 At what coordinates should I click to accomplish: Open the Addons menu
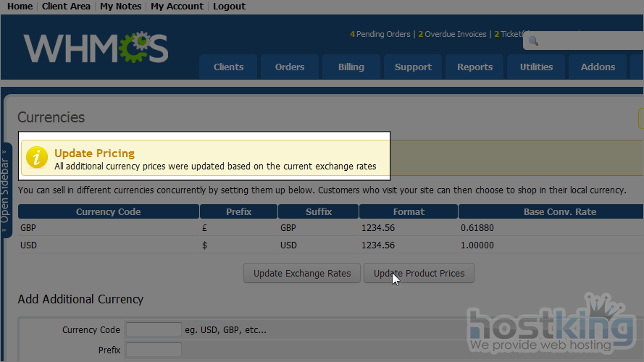pyautogui.click(x=598, y=67)
